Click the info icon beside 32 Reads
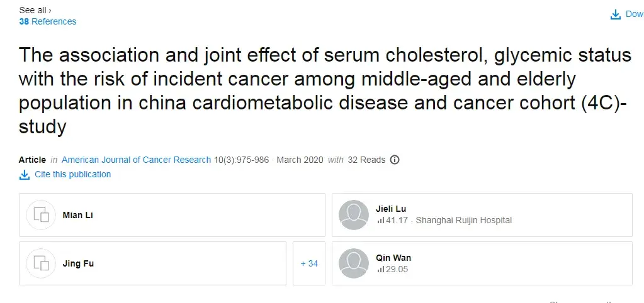 click(x=395, y=160)
